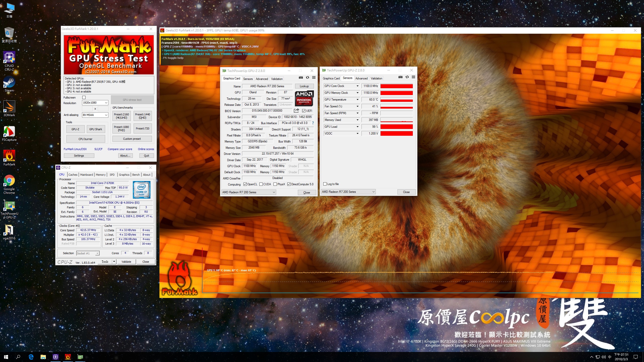Click the Memory Used sensor graph
The image size is (644, 362).
point(396,120)
